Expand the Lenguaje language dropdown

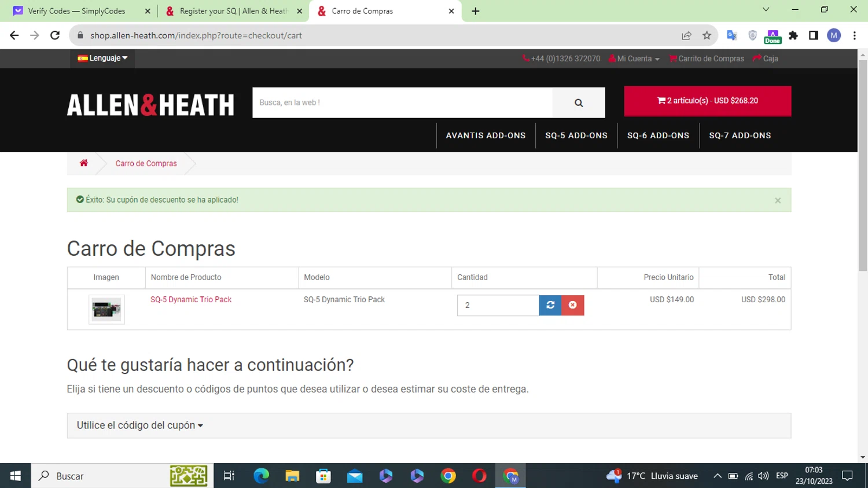tap(103, 58)
